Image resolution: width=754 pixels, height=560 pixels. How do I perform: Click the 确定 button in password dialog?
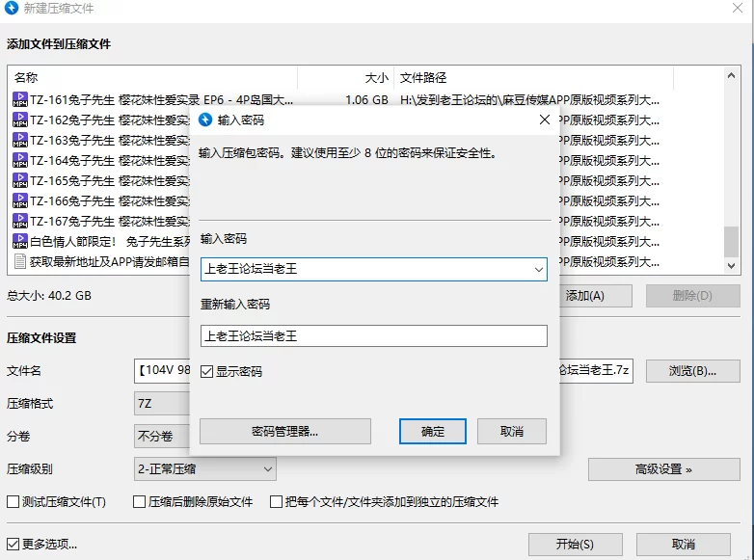tap(432, 431)
